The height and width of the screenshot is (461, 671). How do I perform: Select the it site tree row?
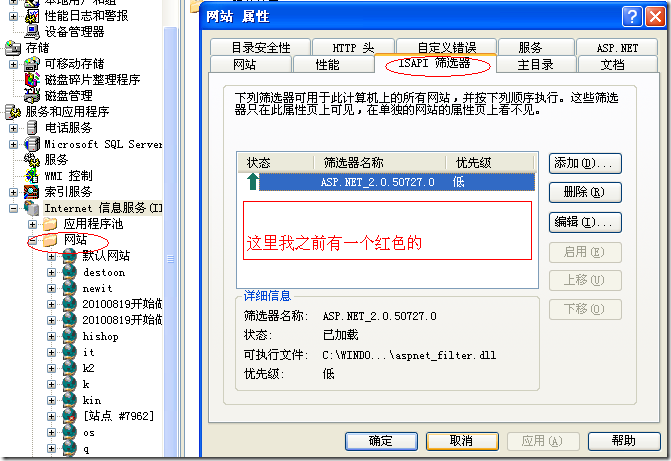pyautogui.click(x=89, y=352)
